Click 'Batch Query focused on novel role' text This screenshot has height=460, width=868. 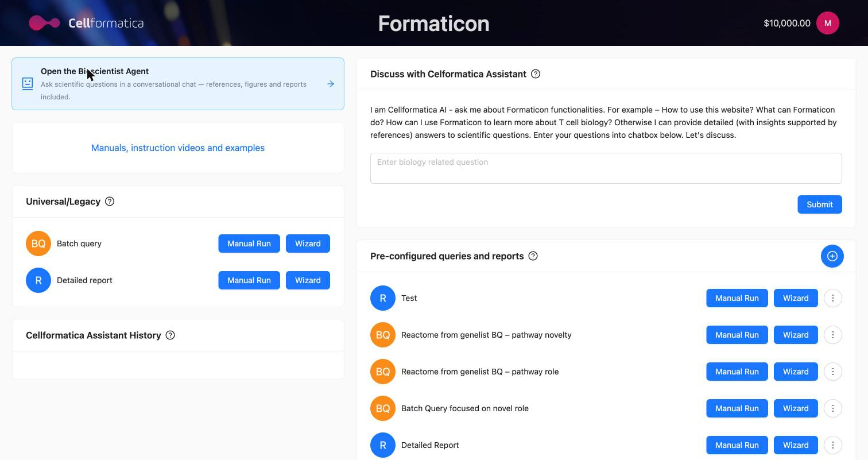tap(465, 408)
